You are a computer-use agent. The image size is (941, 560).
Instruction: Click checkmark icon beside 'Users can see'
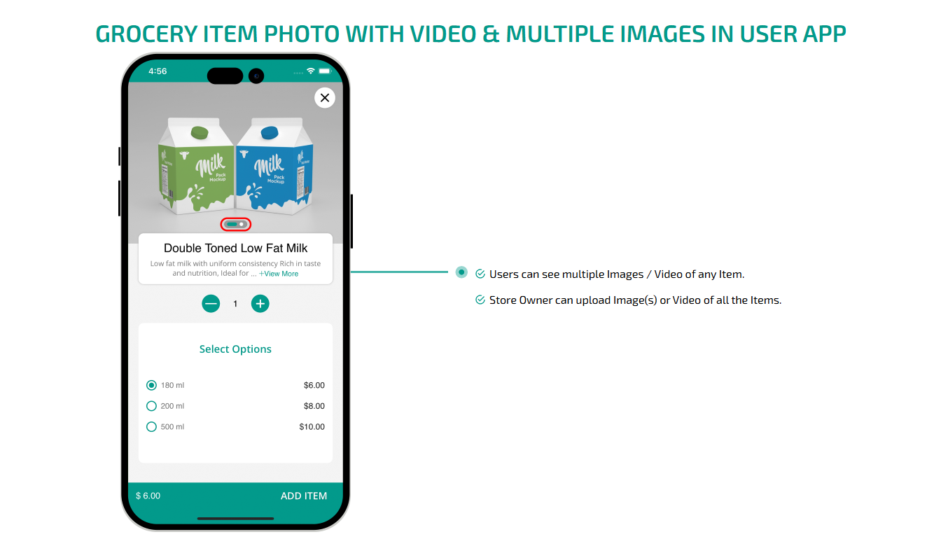point(480,274)
